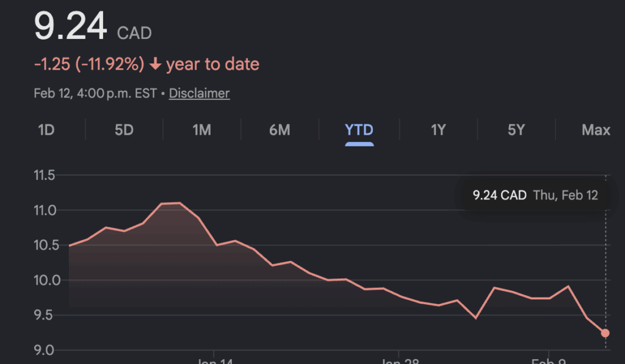Click the -1.25 (-11.92%) change text
The height and width of the screenshot is (364, 625).
pos(89,64)
